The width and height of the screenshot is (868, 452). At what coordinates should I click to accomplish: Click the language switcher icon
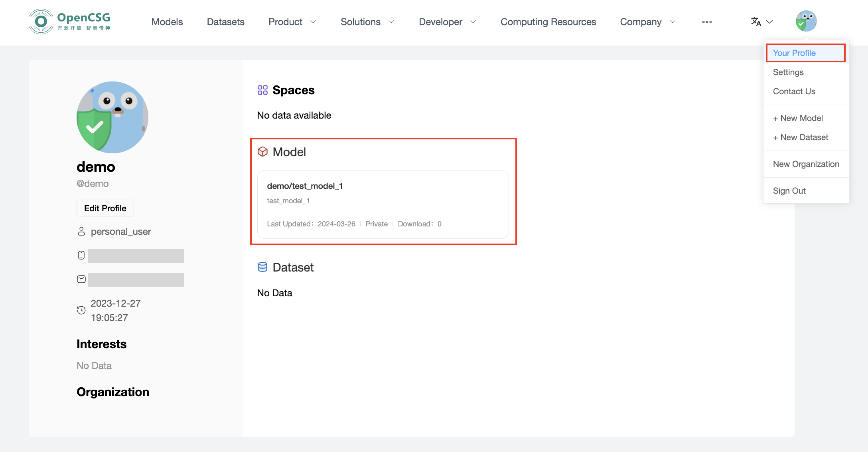(756, 22)
